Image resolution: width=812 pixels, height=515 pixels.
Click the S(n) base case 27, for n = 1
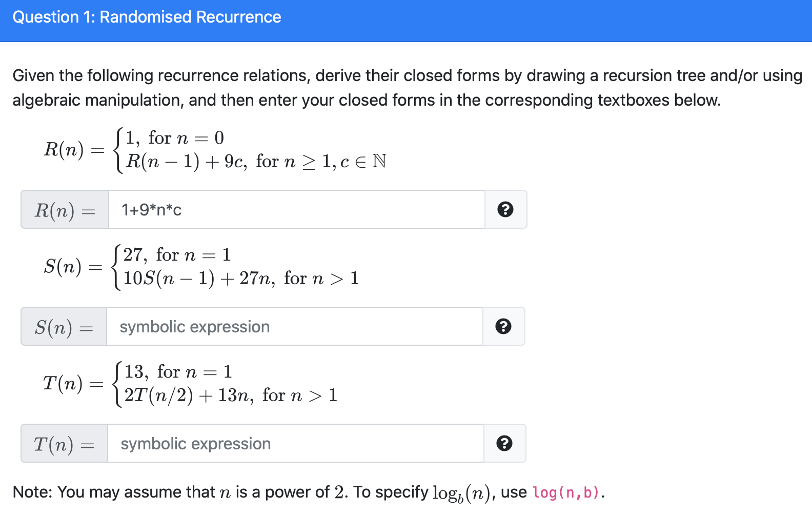tap(177, 254)
